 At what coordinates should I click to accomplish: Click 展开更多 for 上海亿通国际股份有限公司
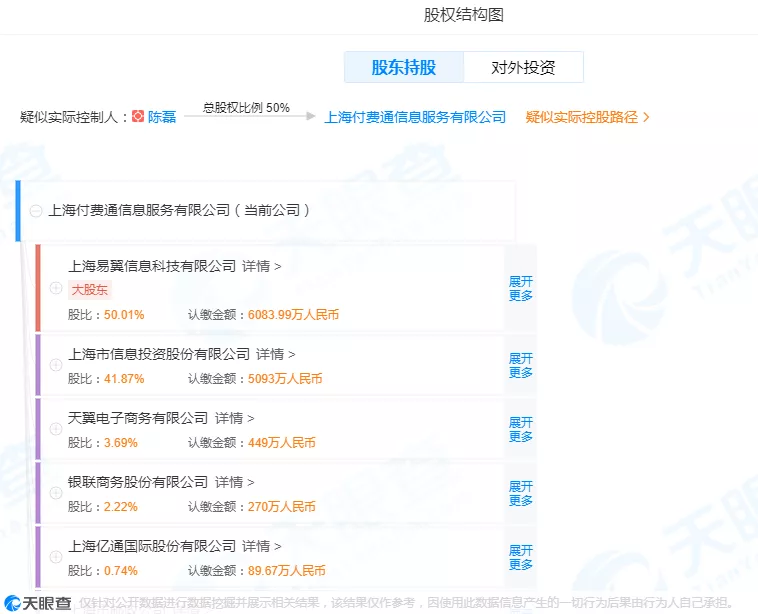(x=521, y=557)
